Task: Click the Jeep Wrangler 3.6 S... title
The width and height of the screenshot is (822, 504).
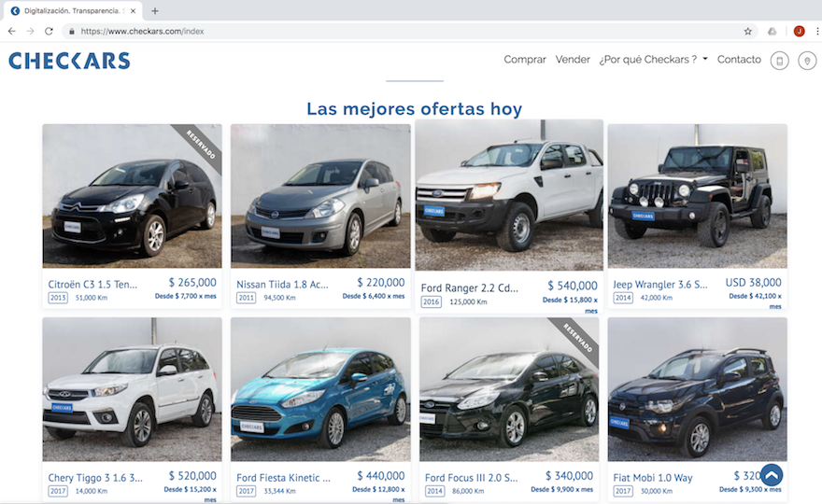Action: pos(660,285)
